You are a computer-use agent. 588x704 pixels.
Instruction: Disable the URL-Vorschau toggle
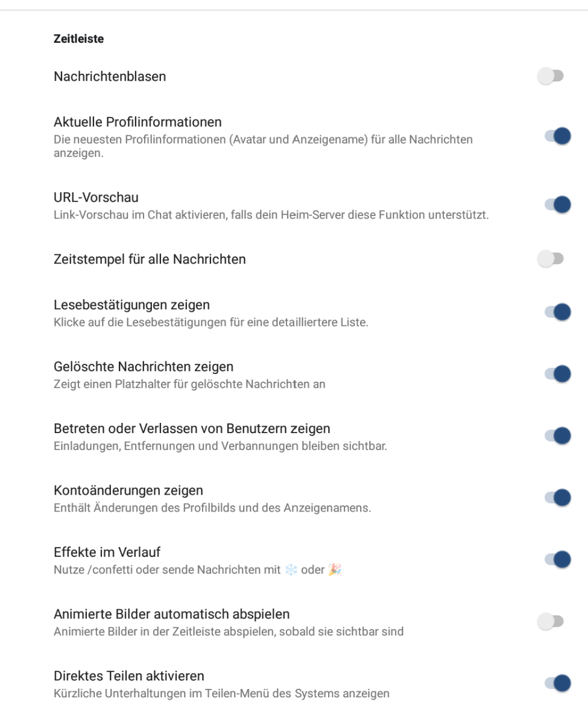(557, 205)
